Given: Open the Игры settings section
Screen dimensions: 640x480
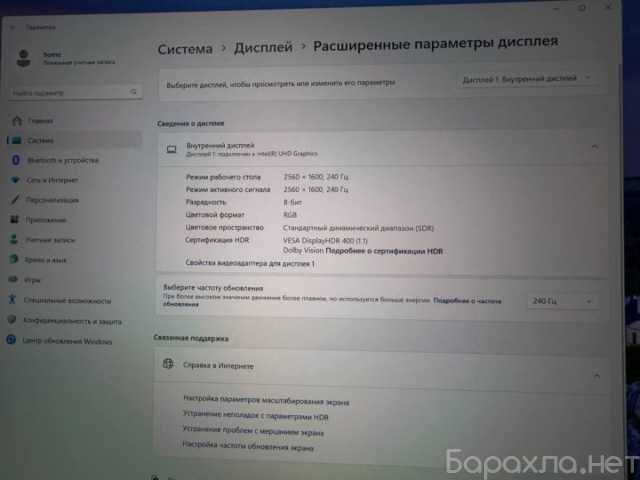Looking at the screenshot, I should point(34,280).
